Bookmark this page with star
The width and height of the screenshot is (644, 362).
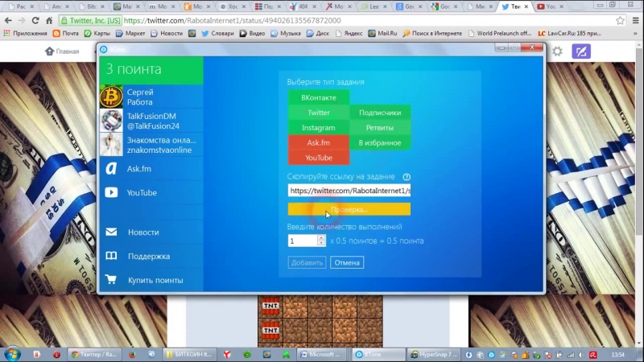tap(620, 21)
